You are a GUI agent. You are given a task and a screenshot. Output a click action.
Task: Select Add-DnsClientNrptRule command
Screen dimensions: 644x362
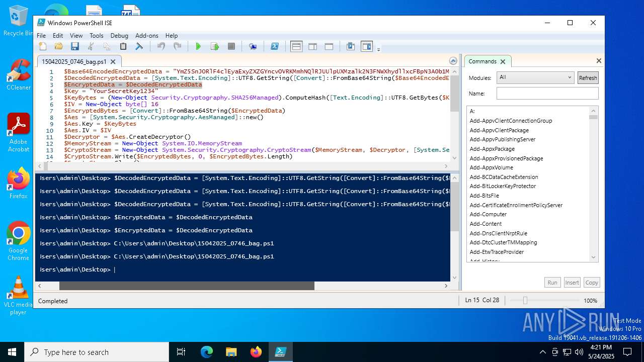point(498,233)
